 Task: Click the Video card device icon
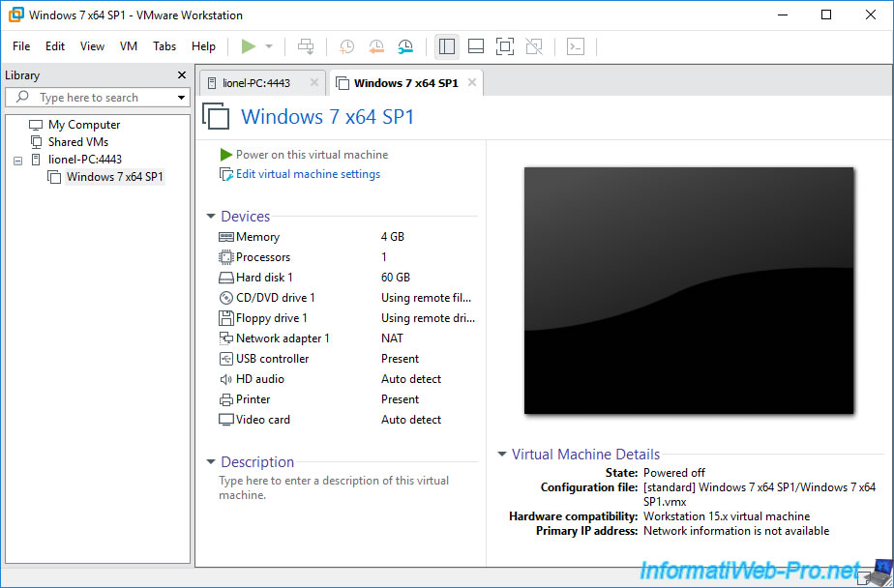click(x=226, y=420)
